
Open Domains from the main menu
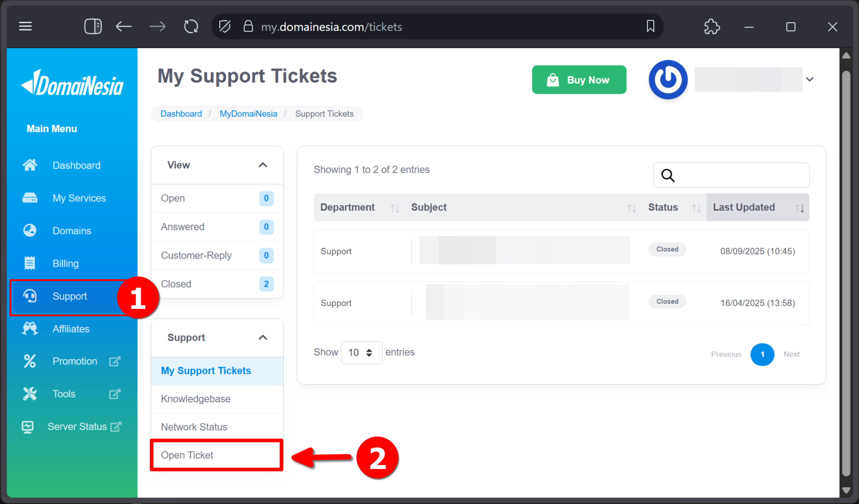coord(71,231)
